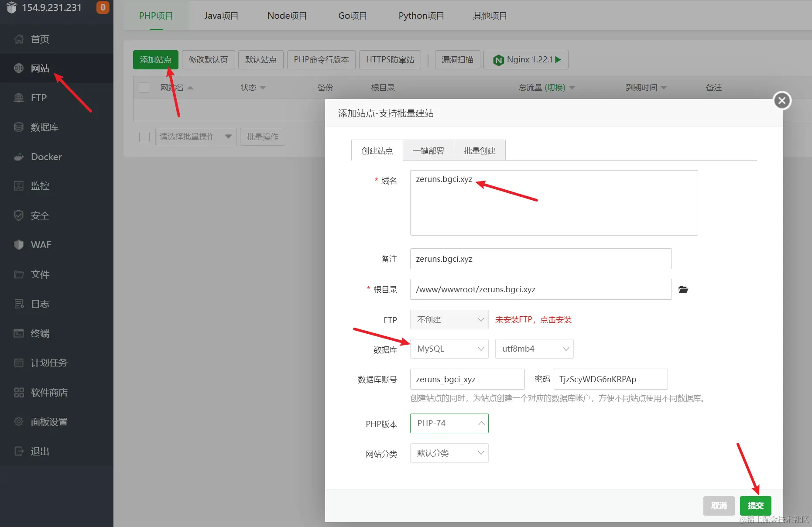Toggle the checkbox beside 请选择批量操作
The width and height of the screenshot is (812, 527).
(x=144, y=137)
